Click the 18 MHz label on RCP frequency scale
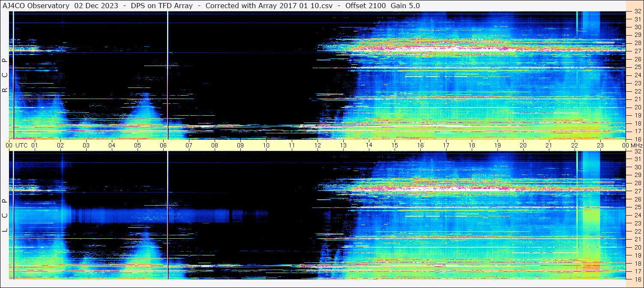This screenshot has width=644, height=288. (637, 123)
